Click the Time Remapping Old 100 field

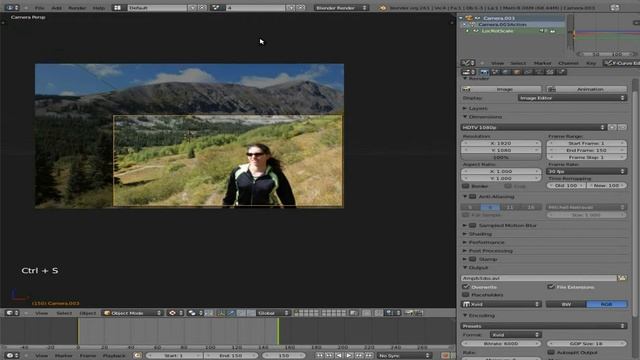[566, 185]
